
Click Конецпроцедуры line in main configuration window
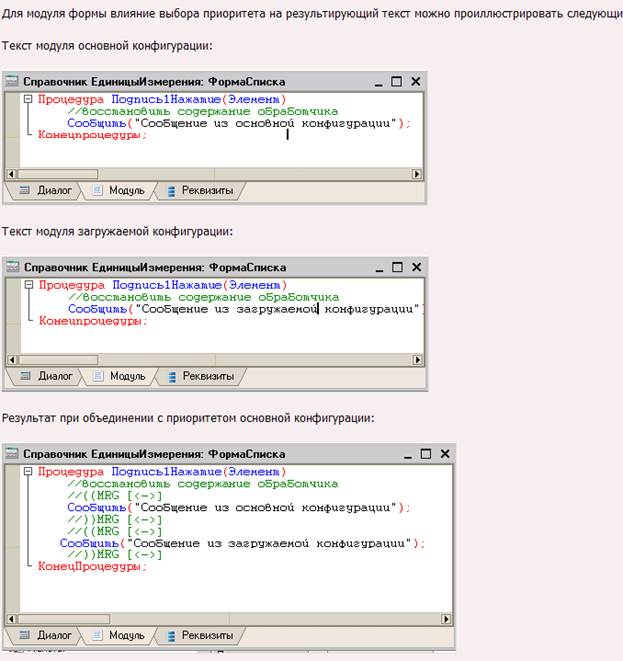click(92, 135)
